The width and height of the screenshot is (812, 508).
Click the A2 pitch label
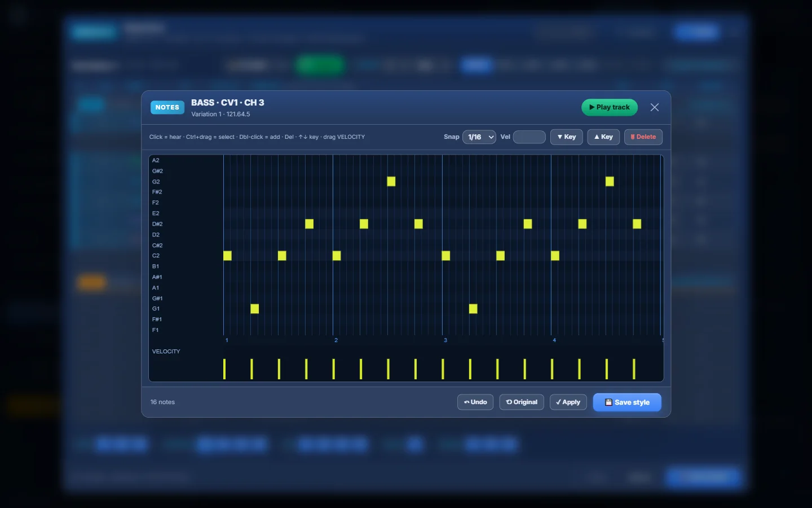click(156, 160)
